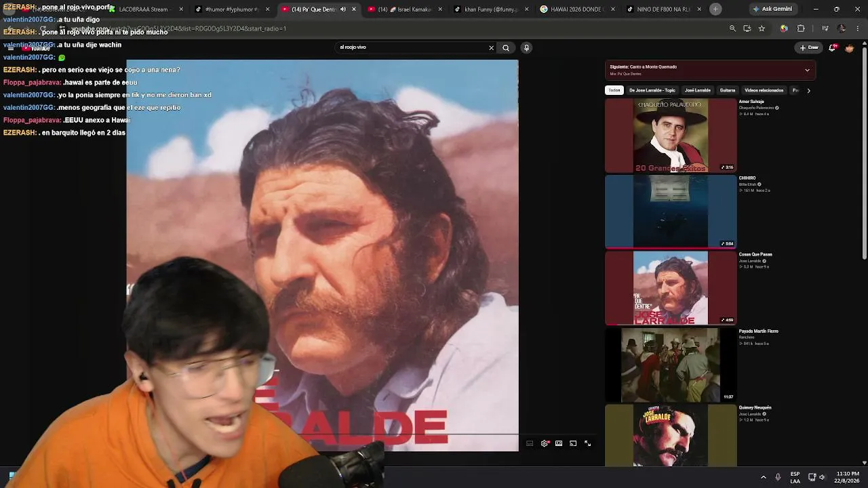Switch to the 'HAWAI 2026 DONDE' Google tab
The width and height of the screenshot is (868, 488).
[578, 9]
